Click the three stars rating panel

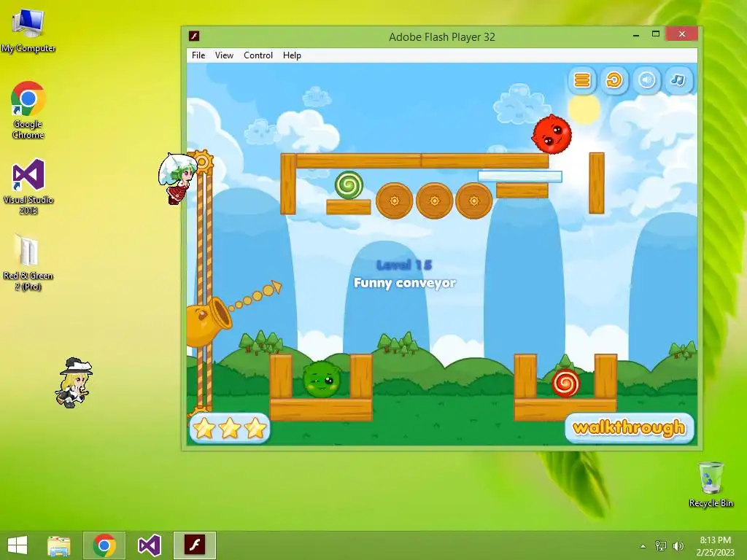click(x=230, y=428)
